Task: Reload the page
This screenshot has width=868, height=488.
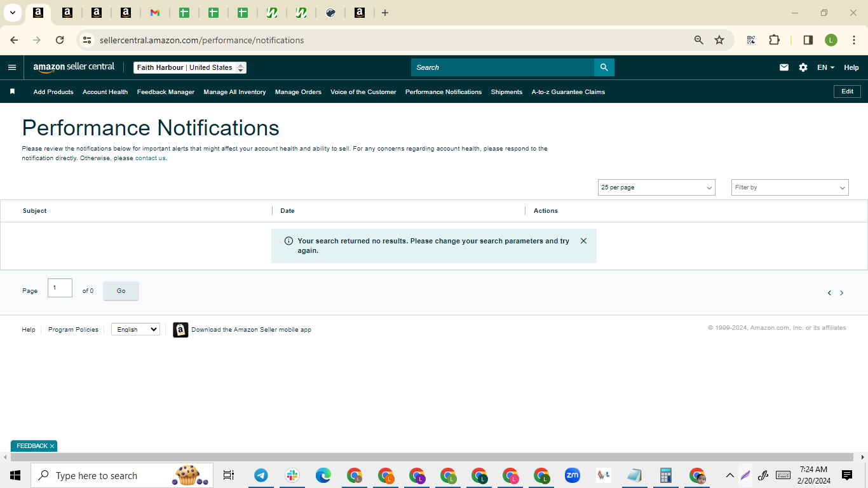Action: tap(60, 40)
